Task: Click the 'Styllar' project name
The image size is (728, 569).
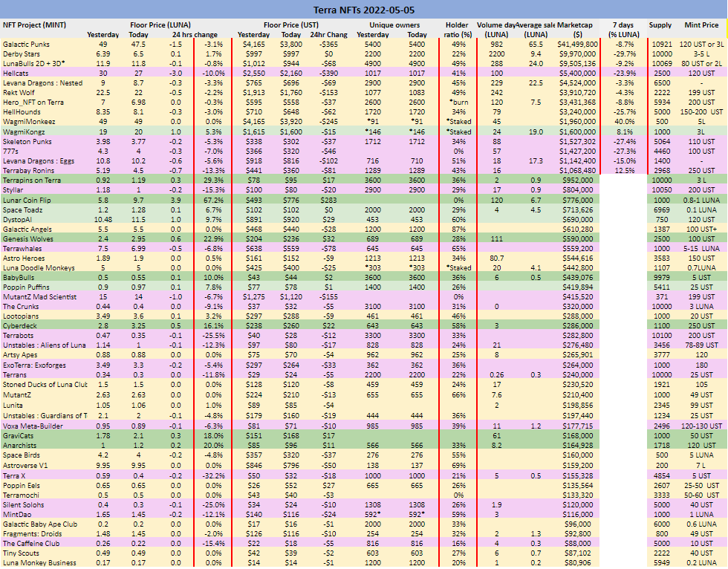Action: [13, 190]
